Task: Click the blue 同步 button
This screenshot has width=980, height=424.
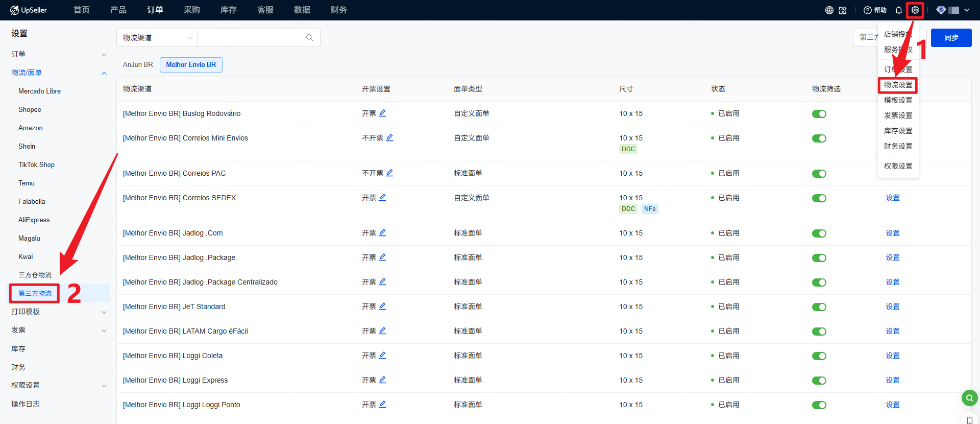Action: [x=951, y=38]
